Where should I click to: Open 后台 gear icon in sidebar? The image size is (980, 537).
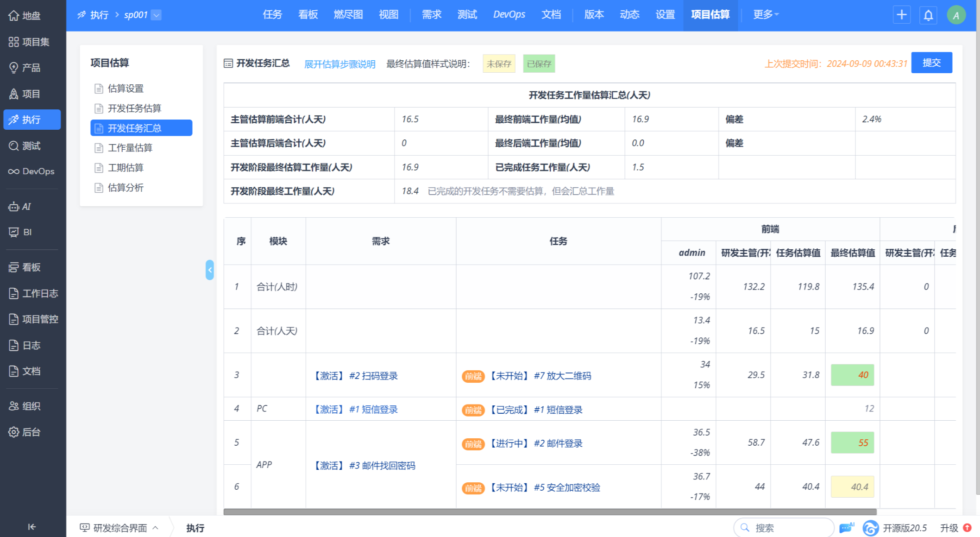tap(14, 432)
